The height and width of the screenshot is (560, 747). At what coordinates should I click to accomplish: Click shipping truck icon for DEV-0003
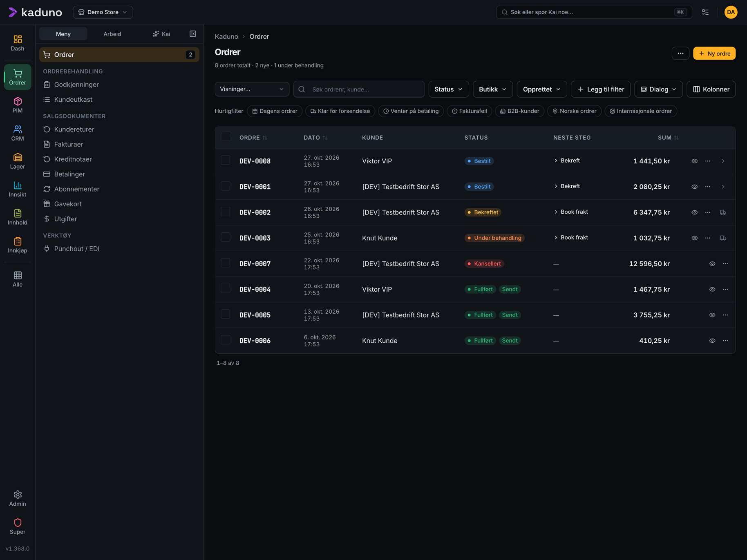(723, 238)
